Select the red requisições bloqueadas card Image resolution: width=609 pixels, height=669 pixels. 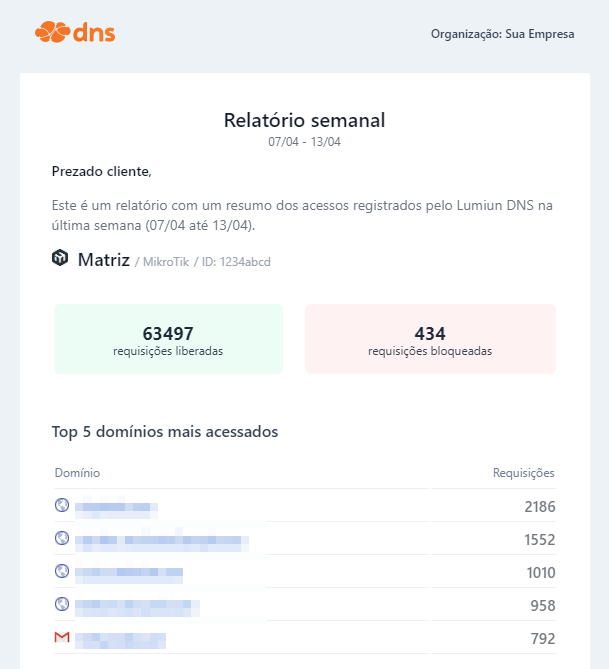pos(430,339)
